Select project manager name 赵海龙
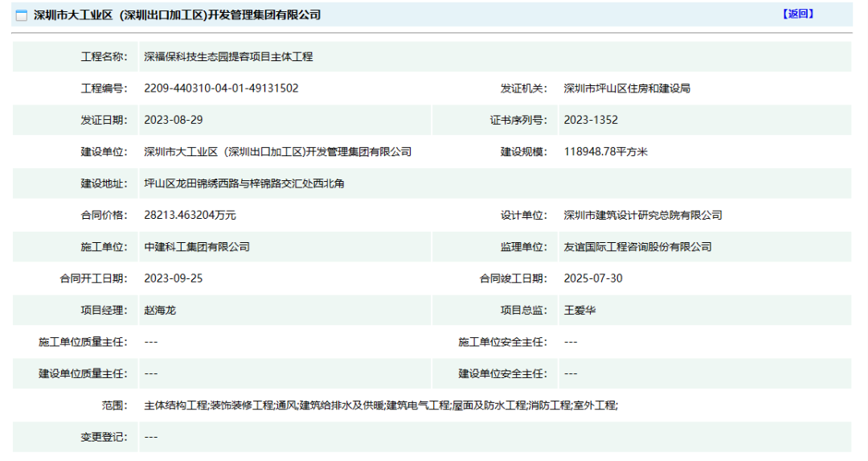 [160, 311]
